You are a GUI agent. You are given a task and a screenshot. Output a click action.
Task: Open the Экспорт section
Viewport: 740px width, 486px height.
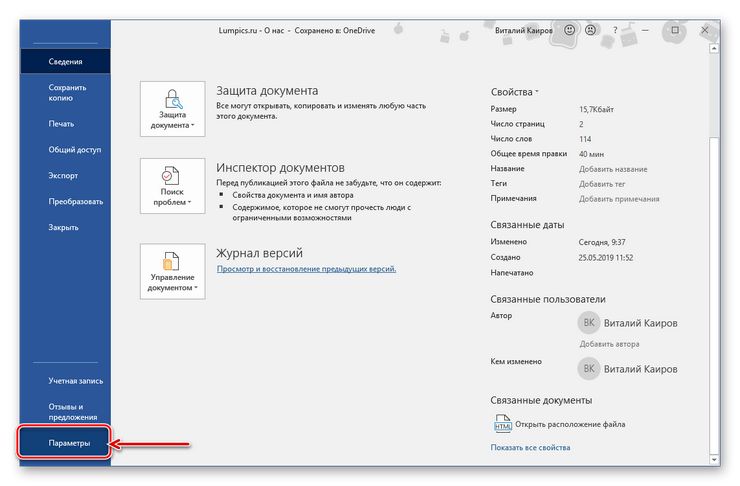point(65,176)
